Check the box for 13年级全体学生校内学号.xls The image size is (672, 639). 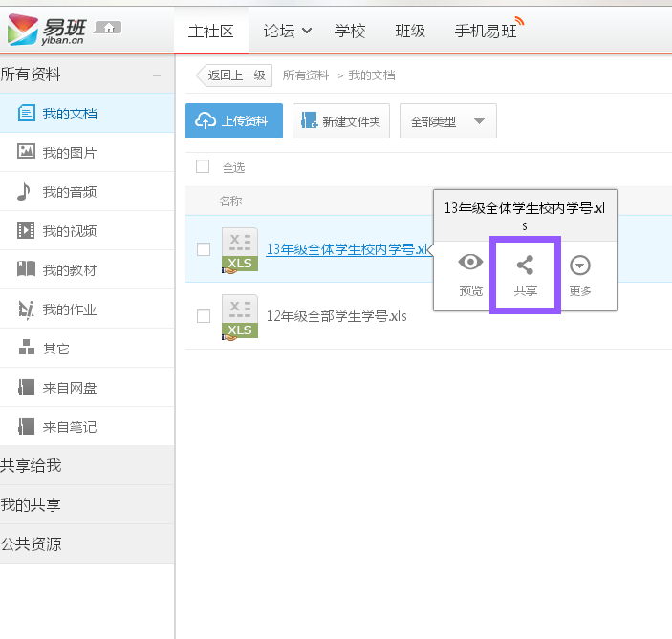tap(203, 249)
